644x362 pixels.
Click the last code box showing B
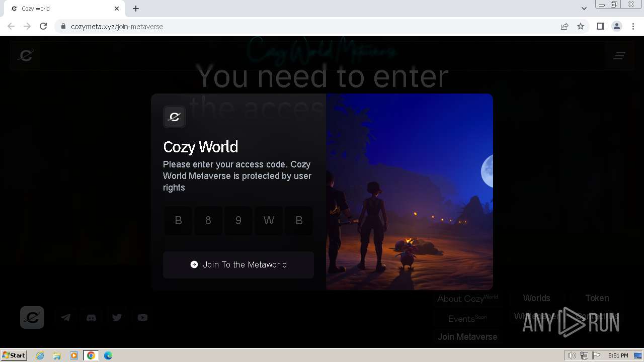click(x=299, y=220)
